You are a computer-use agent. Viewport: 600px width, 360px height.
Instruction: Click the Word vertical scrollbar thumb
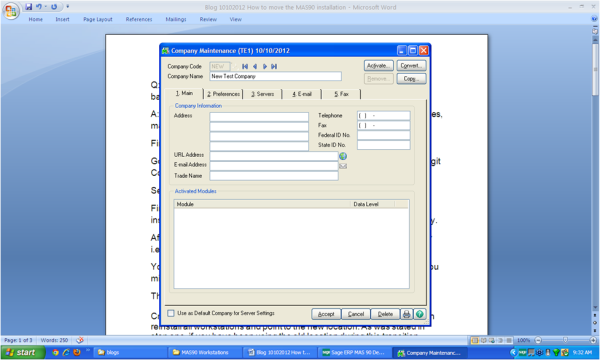(595, 69)
